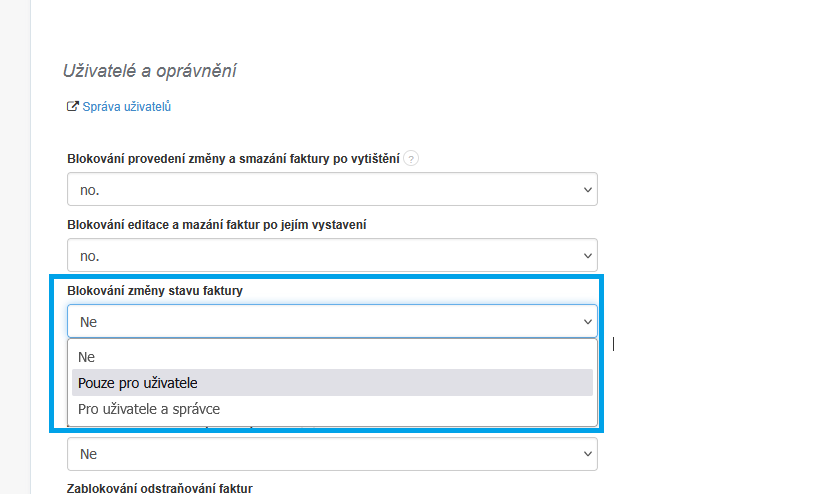Click the chevron of the 'po jejím vystavení' dropdown

pos(586,255)
